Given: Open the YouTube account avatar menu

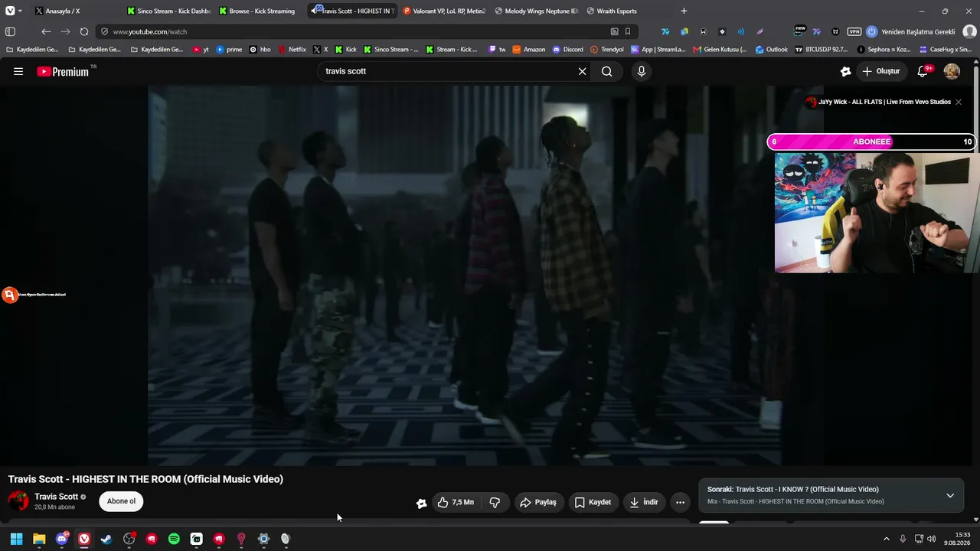Looking at the screenshot, I should (x=952, y=71).
